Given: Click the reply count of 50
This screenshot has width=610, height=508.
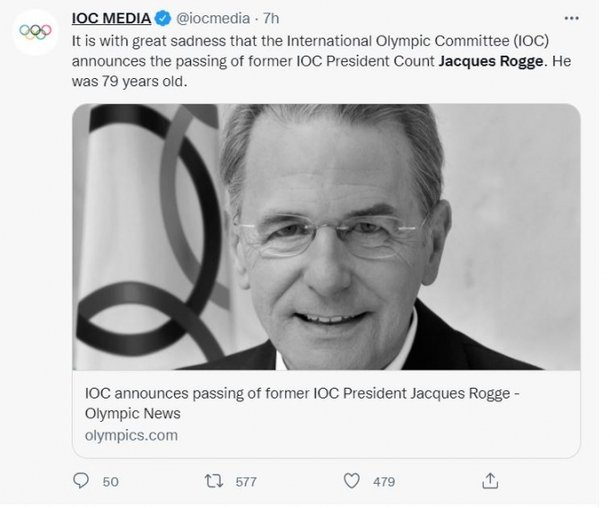Looking at the screenshot, I should (111, 482).
